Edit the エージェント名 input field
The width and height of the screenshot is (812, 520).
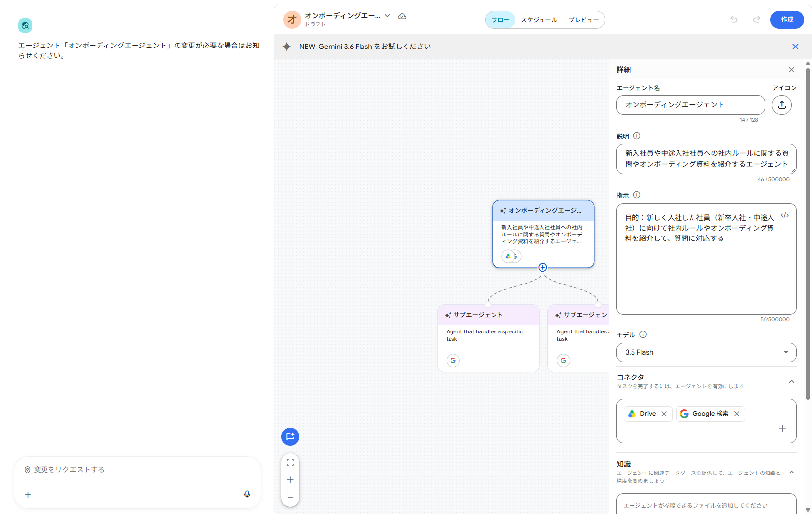tap(690, 105)
